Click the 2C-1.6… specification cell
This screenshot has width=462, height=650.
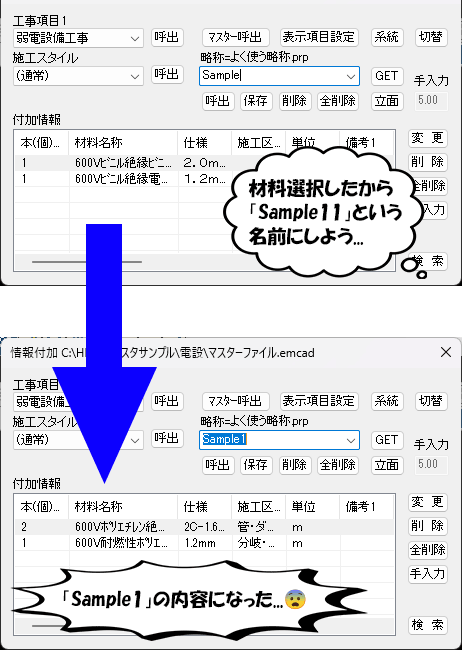[x=204, y=527]
